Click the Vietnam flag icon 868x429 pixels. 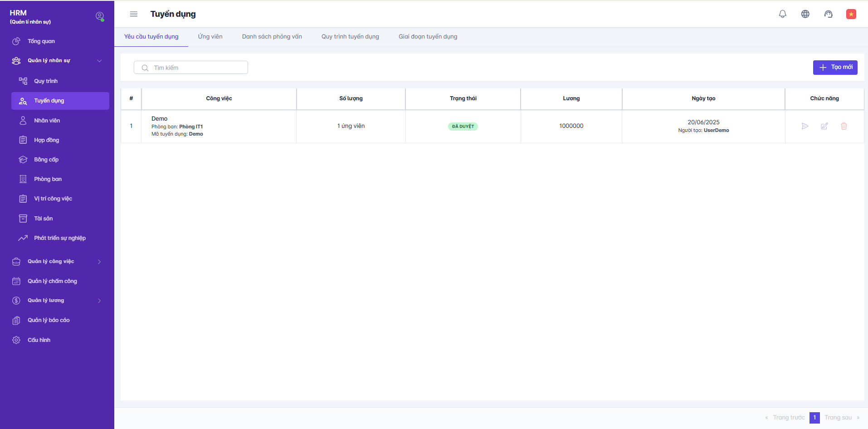(851, 14)
